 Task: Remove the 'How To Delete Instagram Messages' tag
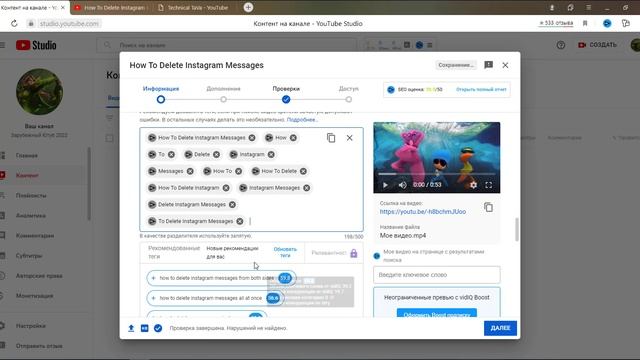(x=252, y=138)
